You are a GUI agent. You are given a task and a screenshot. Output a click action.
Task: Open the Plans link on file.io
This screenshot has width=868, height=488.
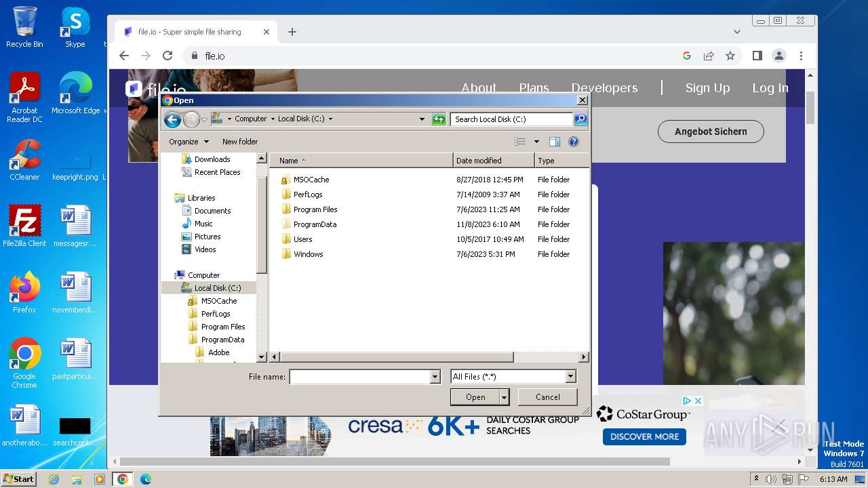click(x=534, y=88)
